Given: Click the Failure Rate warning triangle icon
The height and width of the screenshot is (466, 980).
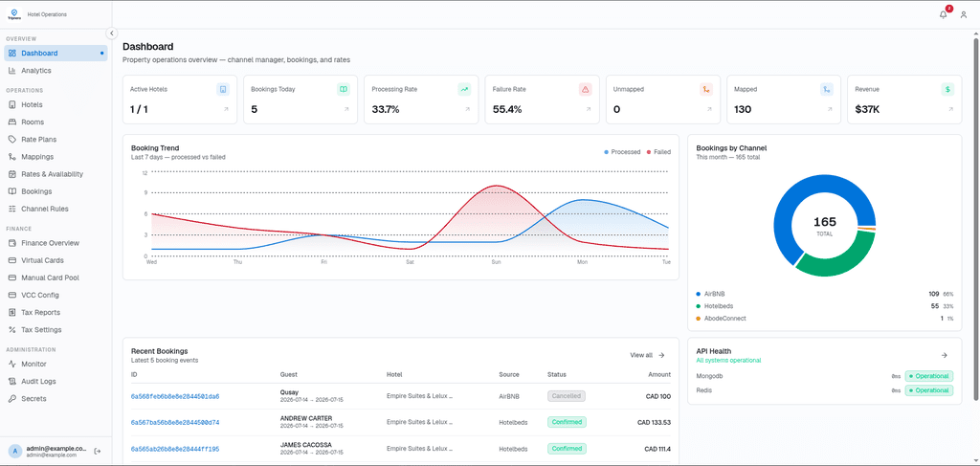Looking at the screenshot, I should (x=585, y=89).
